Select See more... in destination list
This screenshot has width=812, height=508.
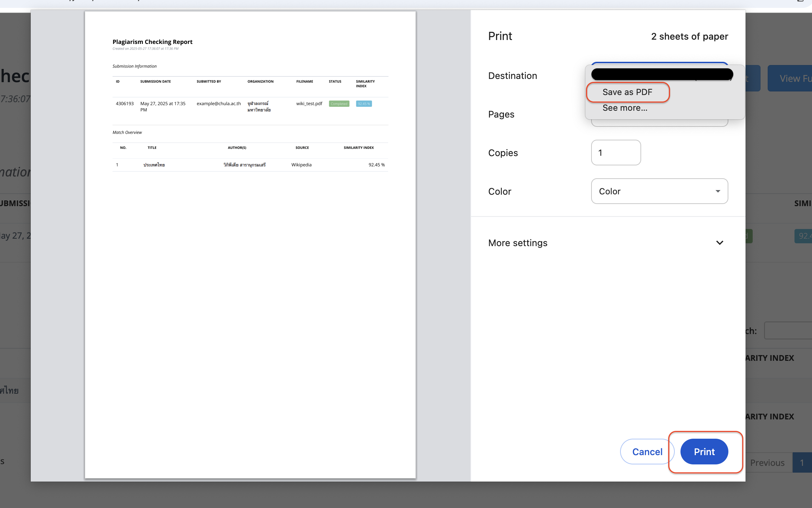(625, 108)
